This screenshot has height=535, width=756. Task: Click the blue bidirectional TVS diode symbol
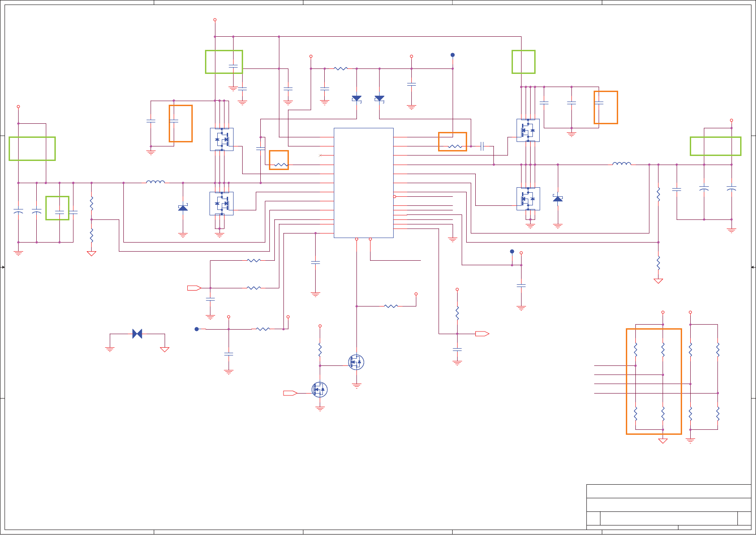137,334
